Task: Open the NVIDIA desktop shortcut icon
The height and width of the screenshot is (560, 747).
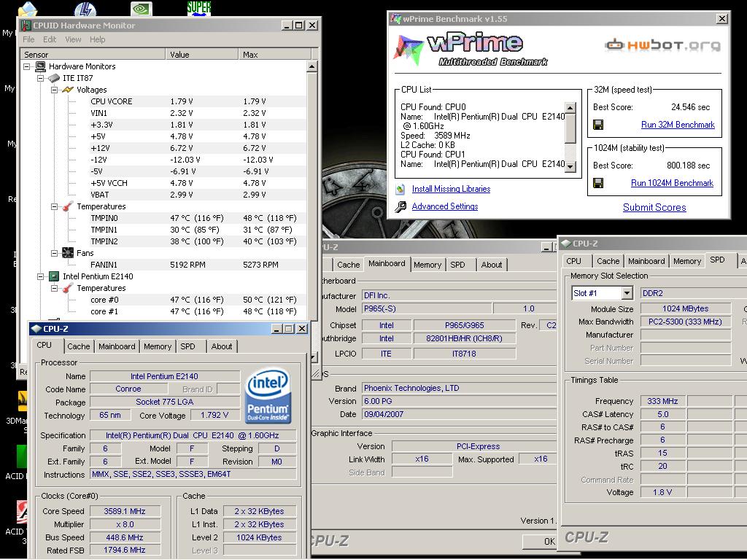Action: pos(142,8)
